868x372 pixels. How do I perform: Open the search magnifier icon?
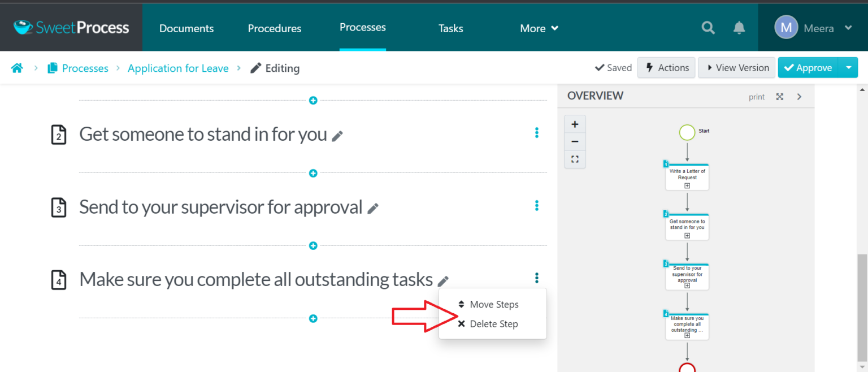(x=708, y=28)
